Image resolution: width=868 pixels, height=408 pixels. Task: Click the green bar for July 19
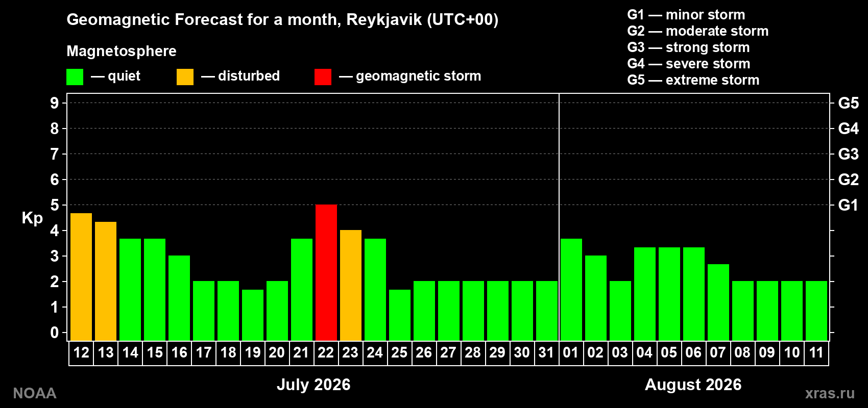point(253,315)
